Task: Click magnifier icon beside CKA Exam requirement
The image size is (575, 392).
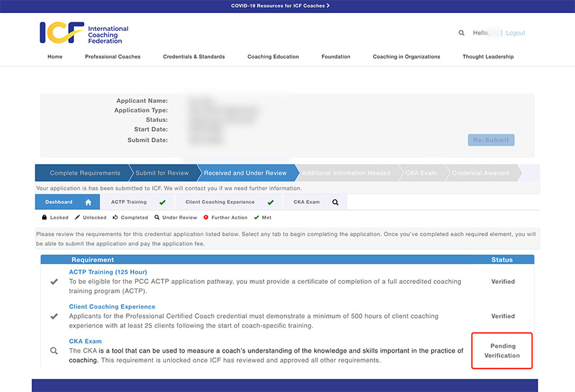Action: coord(54,351)
